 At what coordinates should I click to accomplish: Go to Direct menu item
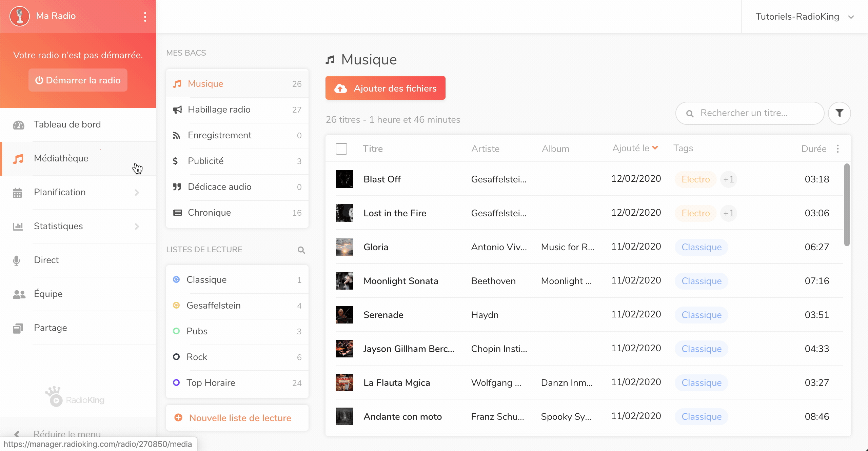click(78, 260)
